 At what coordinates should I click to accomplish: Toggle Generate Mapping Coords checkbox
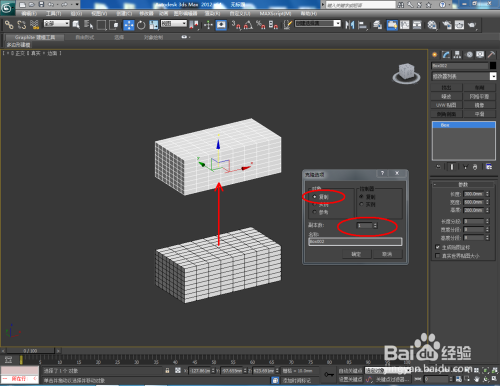438,247
